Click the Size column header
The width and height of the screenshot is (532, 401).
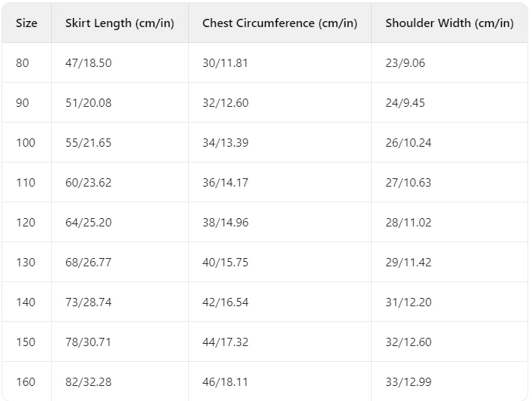click(x=26, y=23)
